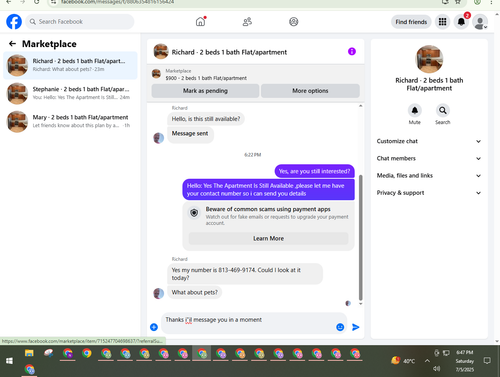This screenshot has width=500, height=377.
Task: Open the grid Menu icon
Action: tap(442, 22)
